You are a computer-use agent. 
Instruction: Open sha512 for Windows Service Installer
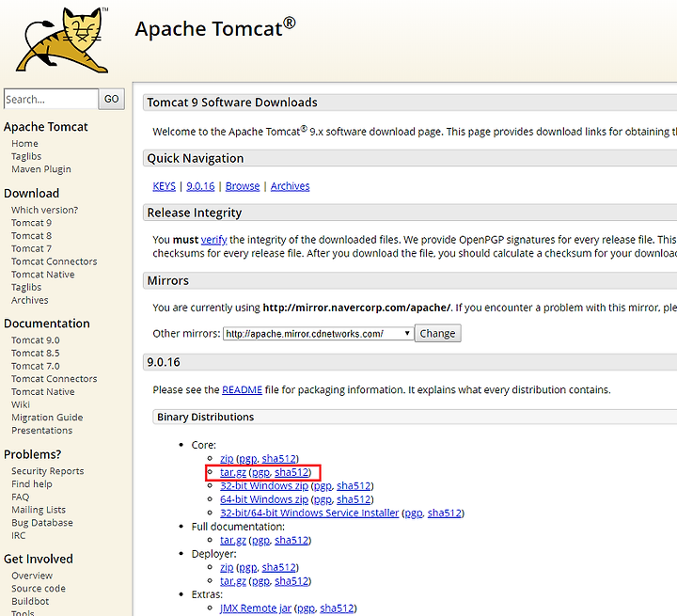click(444, 513)
